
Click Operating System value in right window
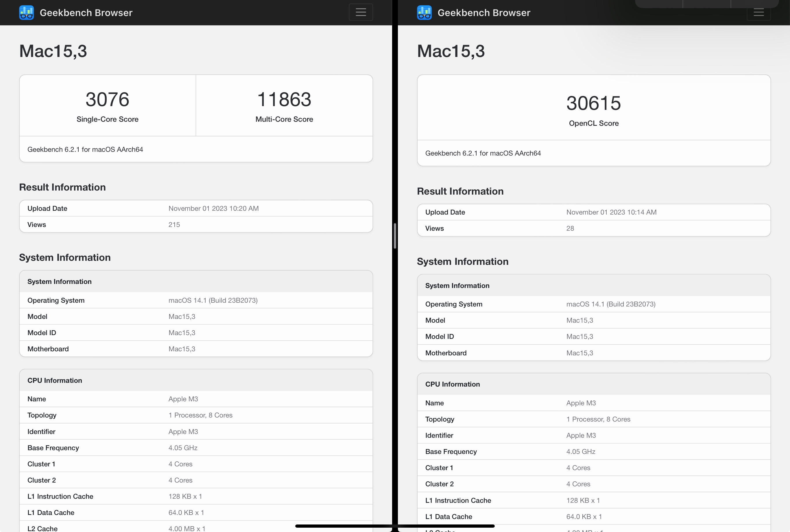611,304
